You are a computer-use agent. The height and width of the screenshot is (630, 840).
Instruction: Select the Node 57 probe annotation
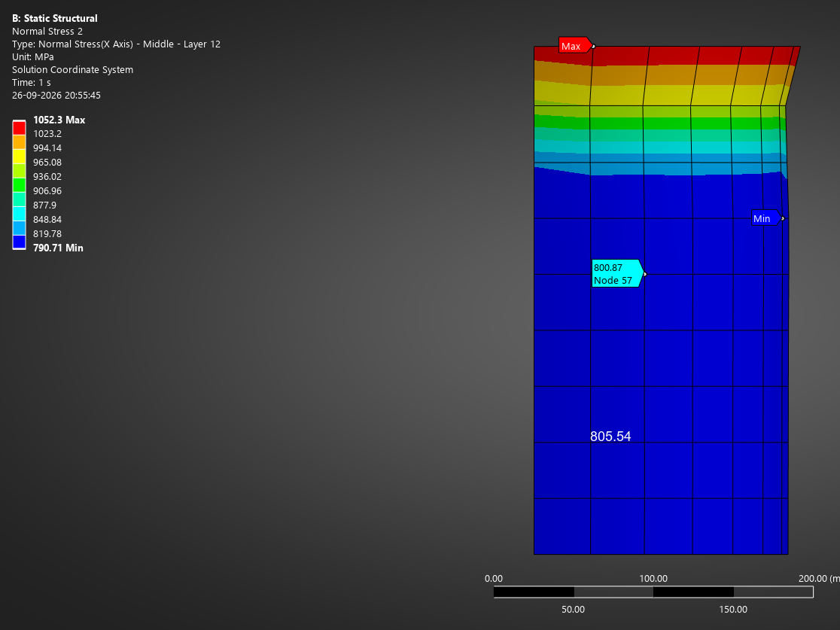pos(616,274)
